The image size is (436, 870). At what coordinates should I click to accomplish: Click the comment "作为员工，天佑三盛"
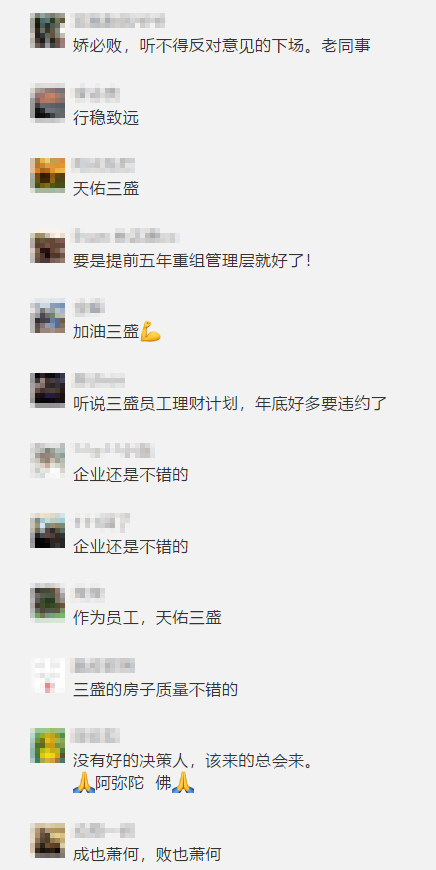tap(147, 618)
